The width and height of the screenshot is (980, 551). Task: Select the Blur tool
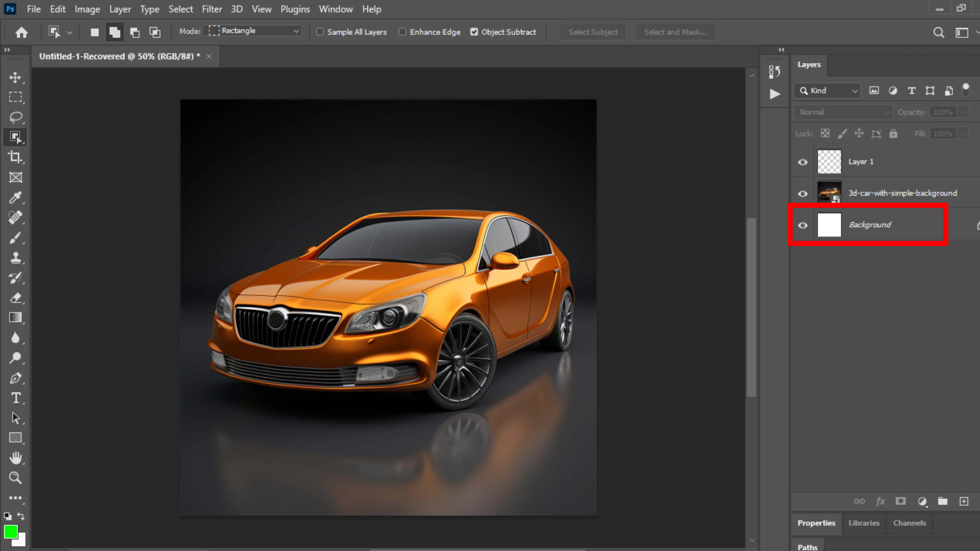tap(15, 338)
